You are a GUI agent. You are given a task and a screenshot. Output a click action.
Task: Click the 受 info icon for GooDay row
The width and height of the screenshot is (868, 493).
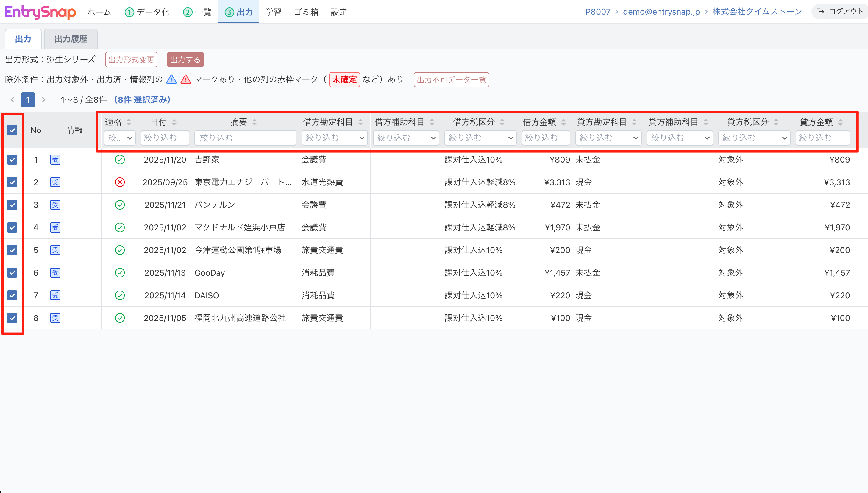point(55,273)
